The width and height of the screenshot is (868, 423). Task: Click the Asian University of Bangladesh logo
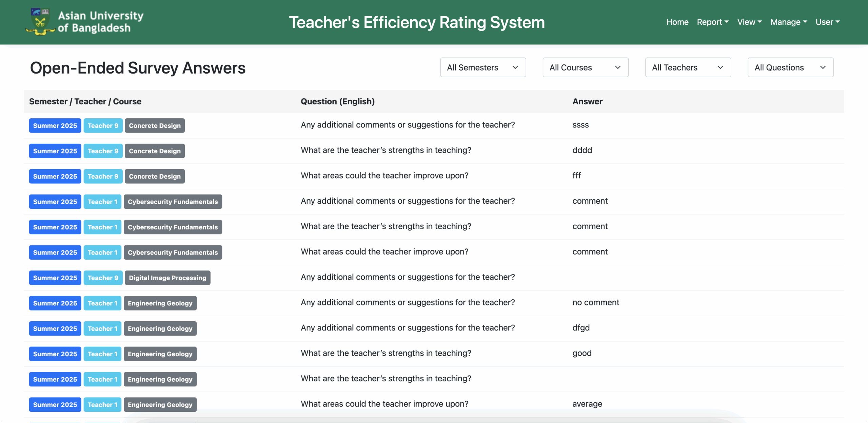(x=85, y=22)
